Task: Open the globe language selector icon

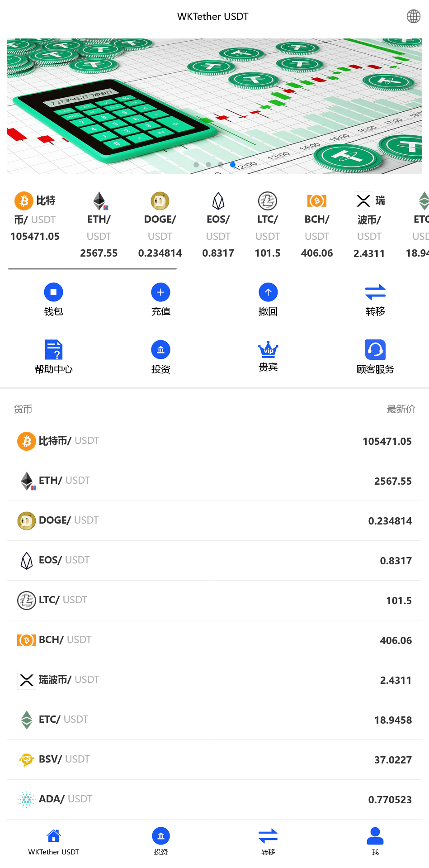Action: pyautogui.click(x=413, y=16)
